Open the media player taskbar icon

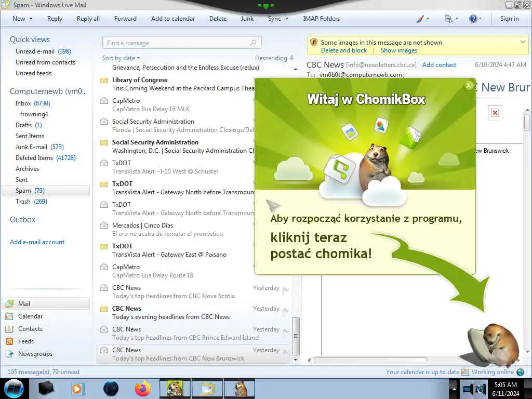pos(77,389)
